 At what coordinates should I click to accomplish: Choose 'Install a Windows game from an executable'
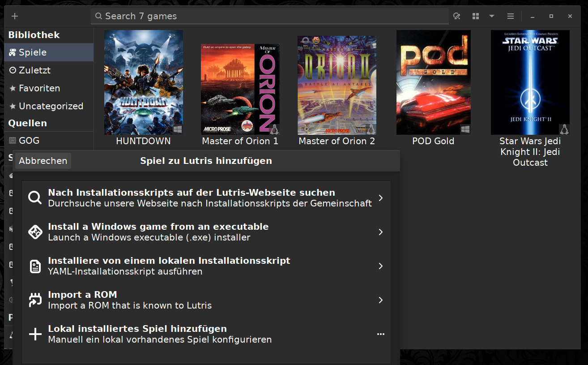(206, 232)
